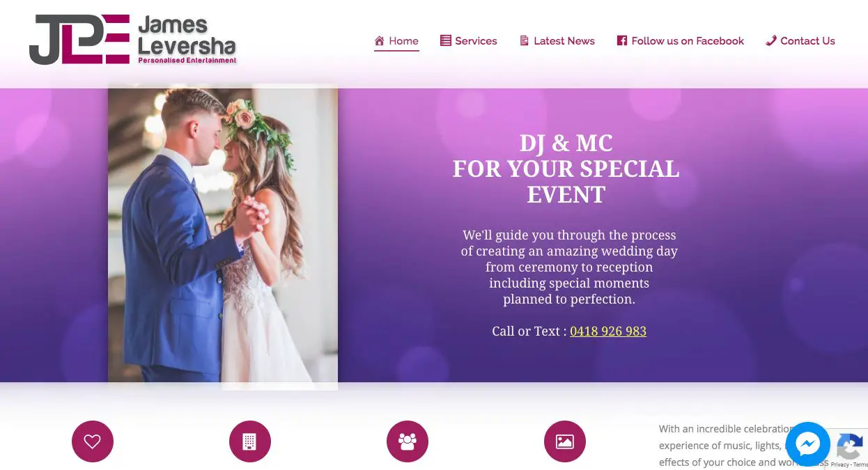
Task: Select the group of people circle icon
Action: pos(408,441)
